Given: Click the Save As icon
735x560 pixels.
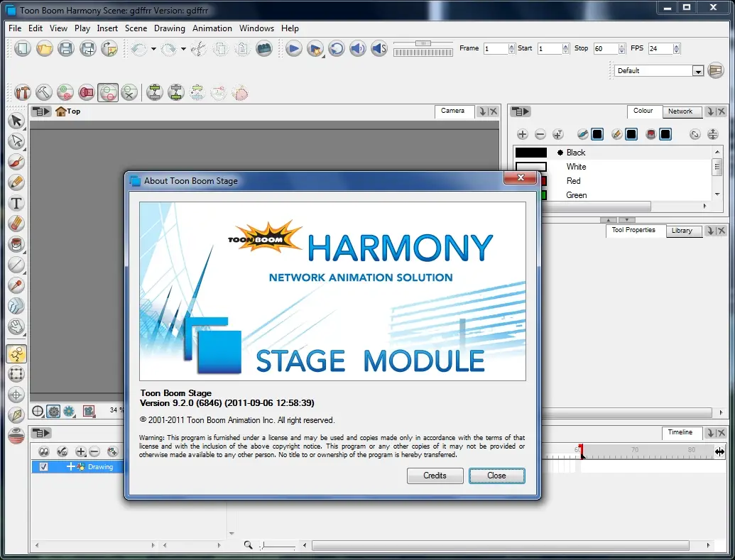Looking at the screenshot, I should tap(87, 49).
